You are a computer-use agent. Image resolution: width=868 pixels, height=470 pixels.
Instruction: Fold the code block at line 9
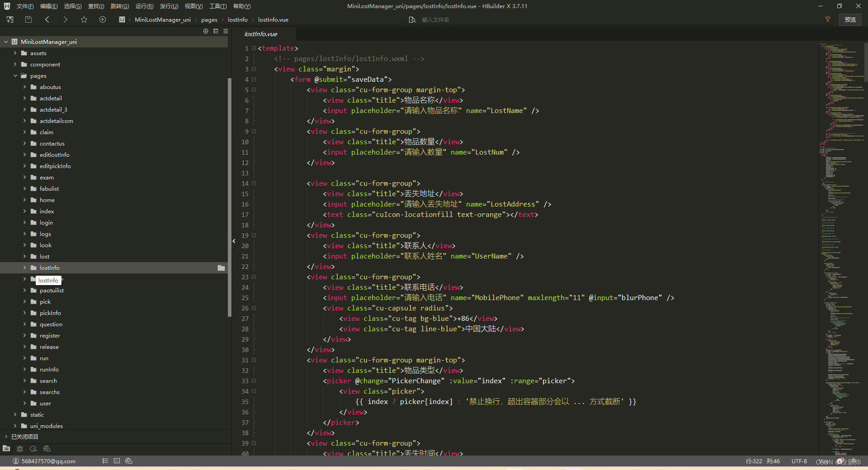point(254,132)
